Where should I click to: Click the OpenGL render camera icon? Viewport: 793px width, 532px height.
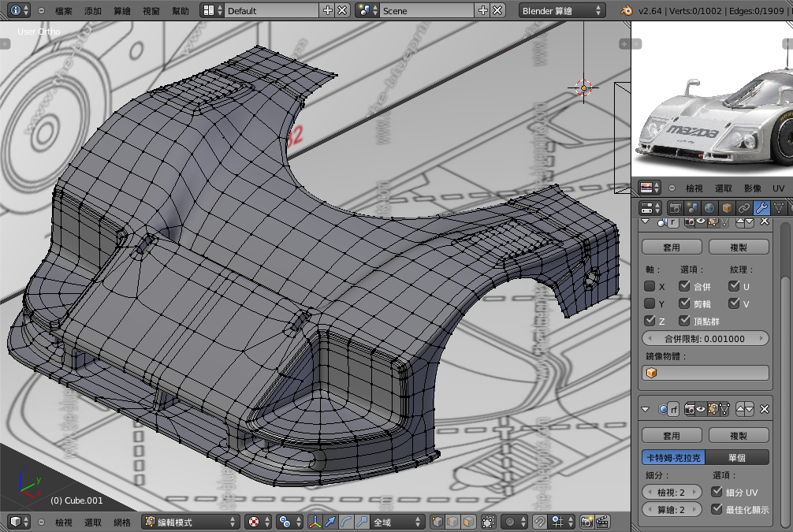(586, 522)
